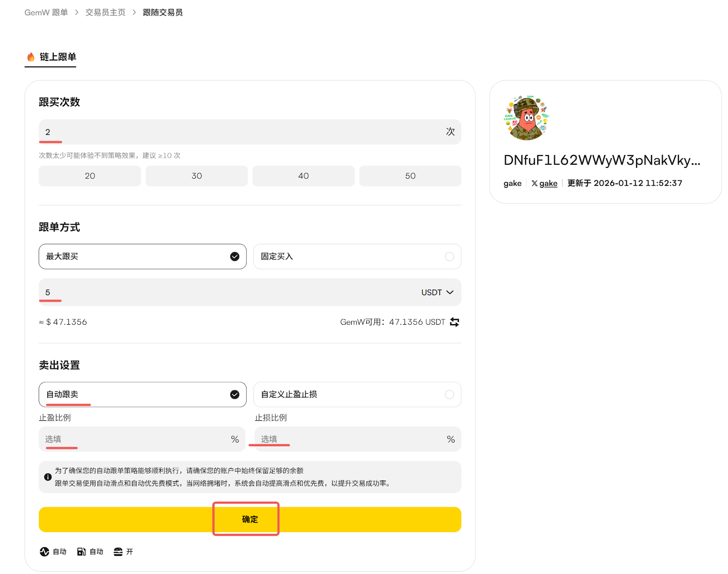Click the trader avatar image
Viewport: 728px width, 574px height.
526,118
